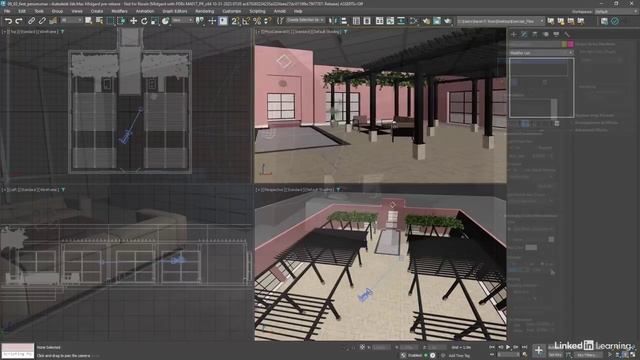
Task: Click the large plus Set Key button
Action: tap(539, 350)
